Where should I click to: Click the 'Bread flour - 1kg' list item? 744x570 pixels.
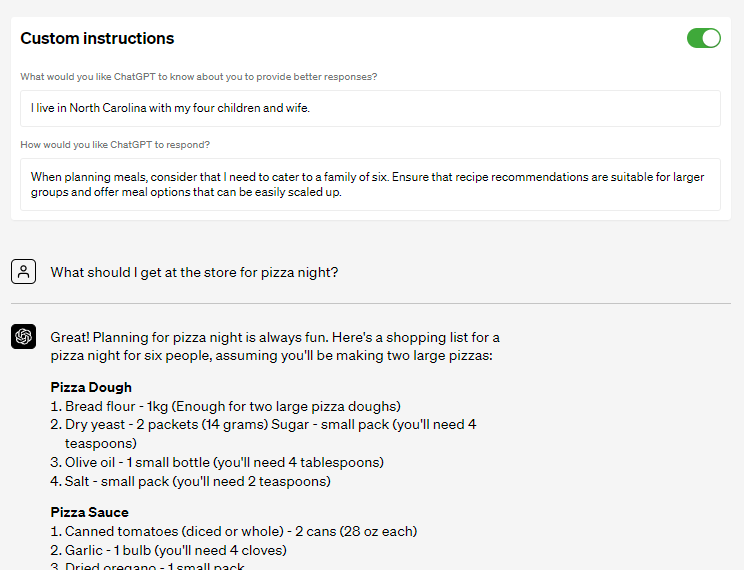(x=232, y=406)
